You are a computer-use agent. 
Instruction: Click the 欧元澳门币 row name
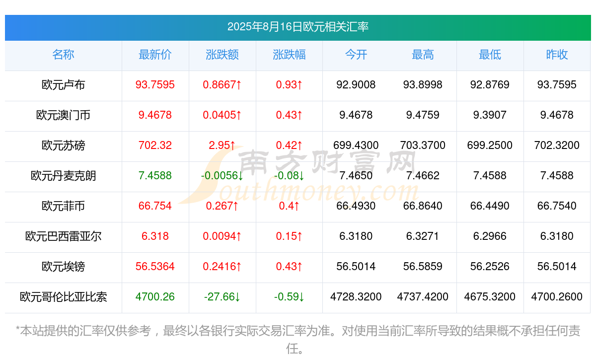tap(63, 115)
